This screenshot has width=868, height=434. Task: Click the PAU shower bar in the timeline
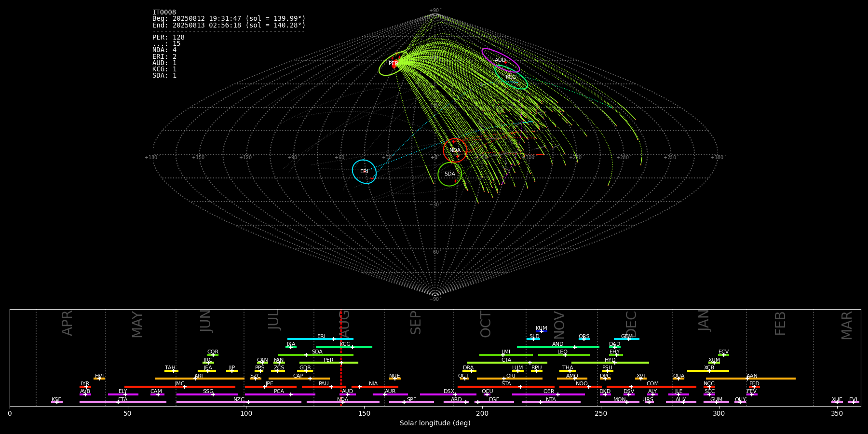coord(324,386)
